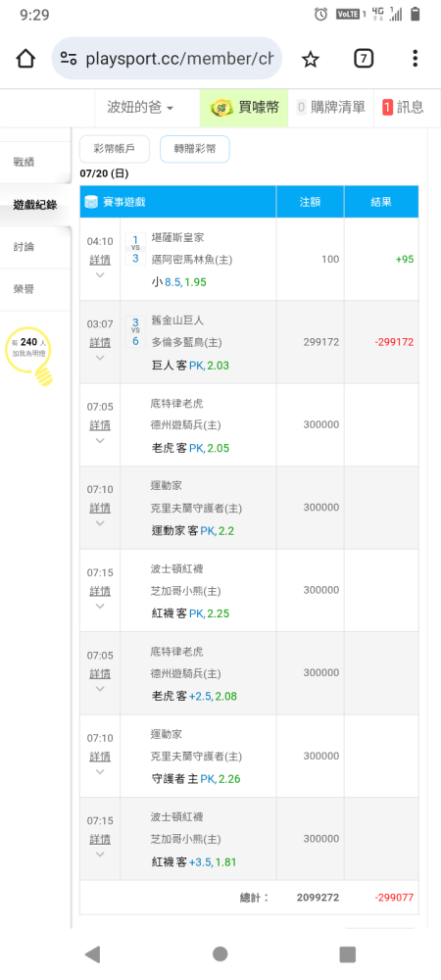
Task: Click 轉贈彩幣 button
Action: [195, 149]
